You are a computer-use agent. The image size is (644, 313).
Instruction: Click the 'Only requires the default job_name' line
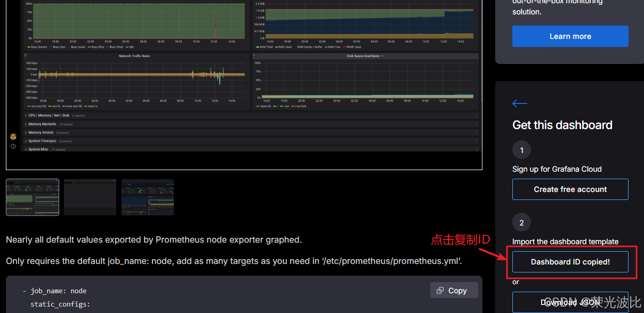coord(234,261)
